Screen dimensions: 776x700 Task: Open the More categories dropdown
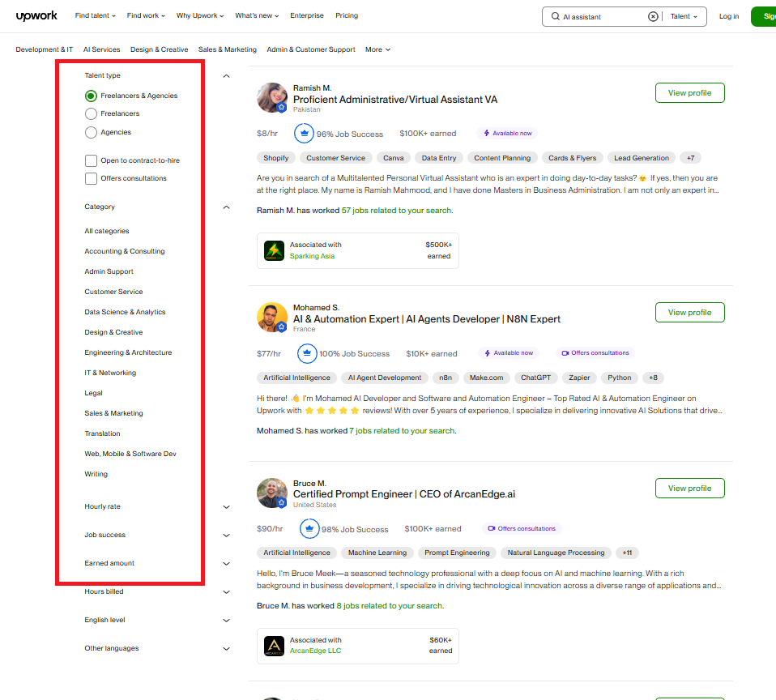tap(377, 49)
